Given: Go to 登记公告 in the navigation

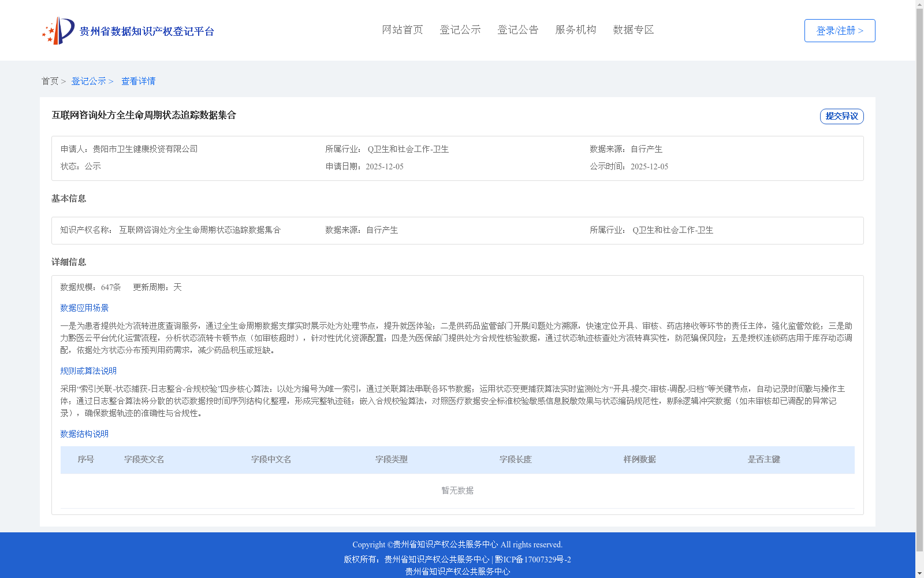Looking at the screenshot, I should pos(518,30).
